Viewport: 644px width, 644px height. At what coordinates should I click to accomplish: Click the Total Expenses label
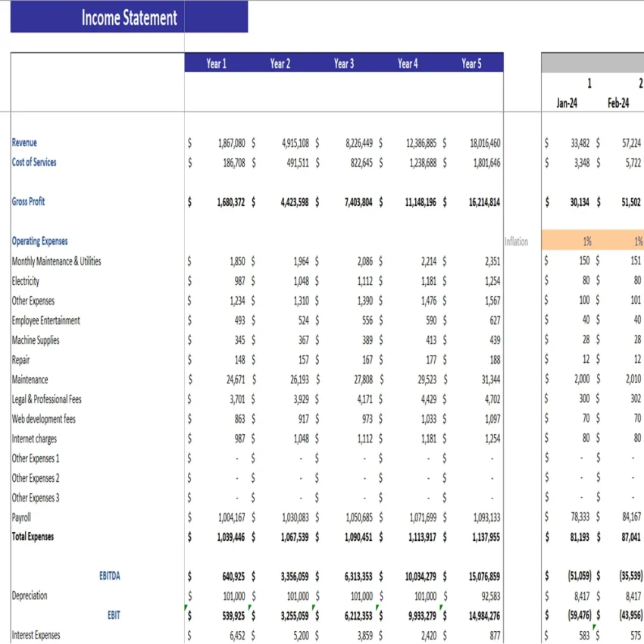[33, 536]
